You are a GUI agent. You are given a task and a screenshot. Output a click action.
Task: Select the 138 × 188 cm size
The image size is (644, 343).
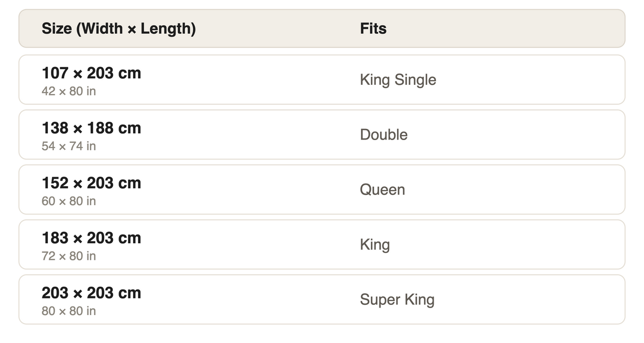pyautogui.click(x=91, y=128)
